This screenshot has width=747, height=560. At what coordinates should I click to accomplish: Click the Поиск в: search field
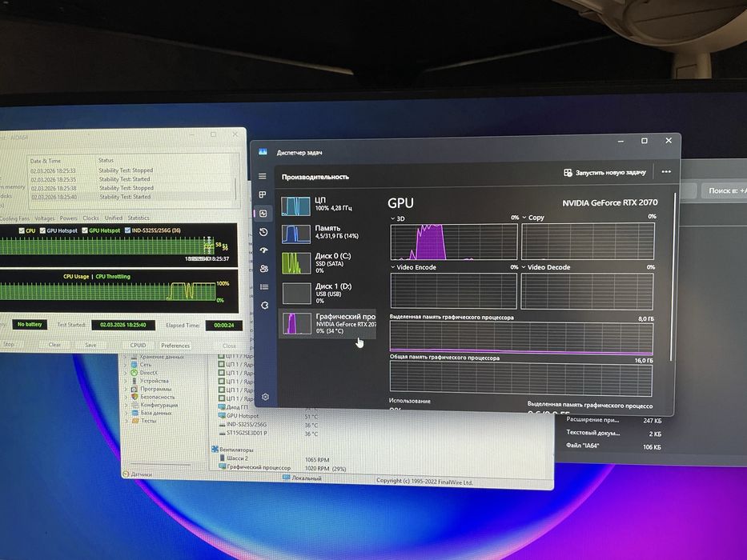pos(724,190)
